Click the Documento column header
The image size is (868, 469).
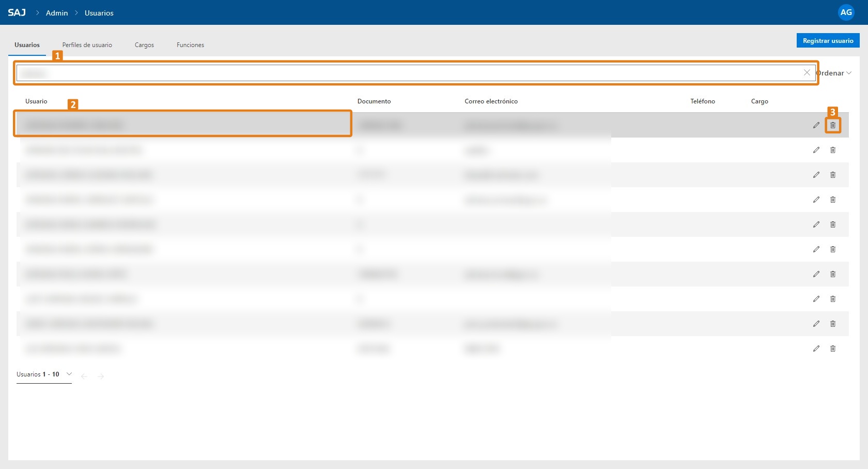pyautogui.click(x=374, y=101)
